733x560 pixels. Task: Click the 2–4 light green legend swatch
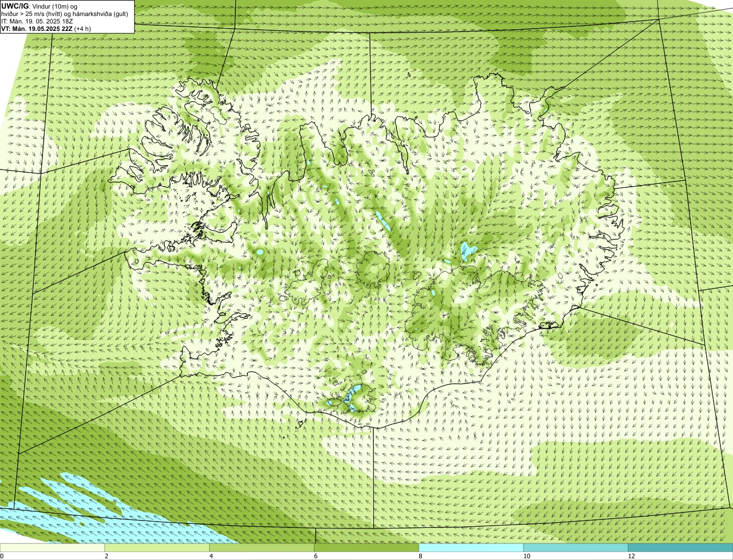tap(157, 547)
